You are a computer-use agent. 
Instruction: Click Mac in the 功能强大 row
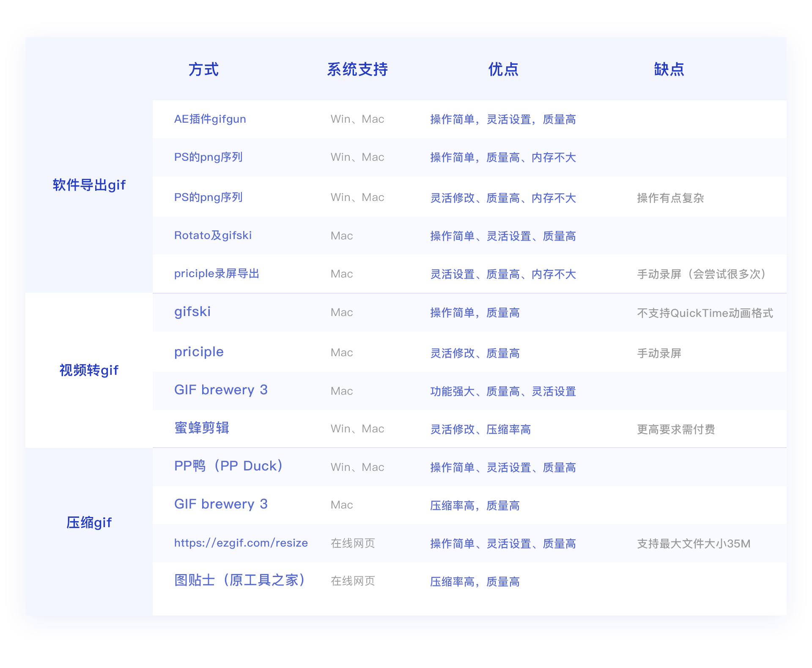click(x=342, y=391)
